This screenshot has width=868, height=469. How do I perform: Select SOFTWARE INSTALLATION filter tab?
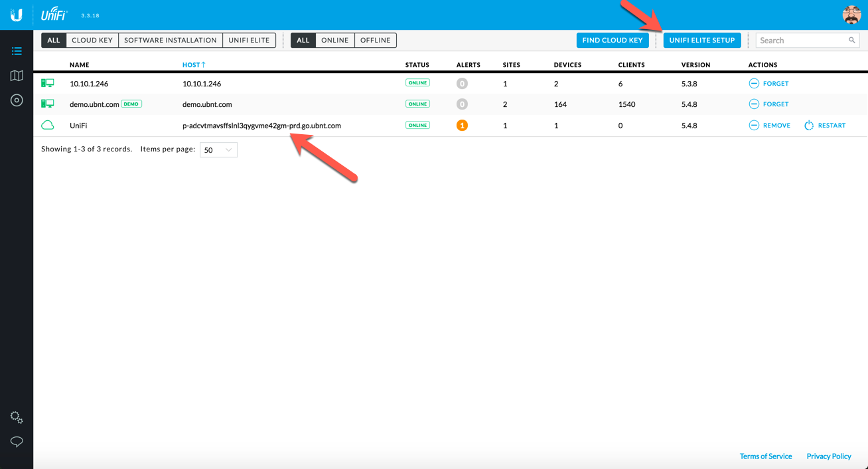click(171, 41)
